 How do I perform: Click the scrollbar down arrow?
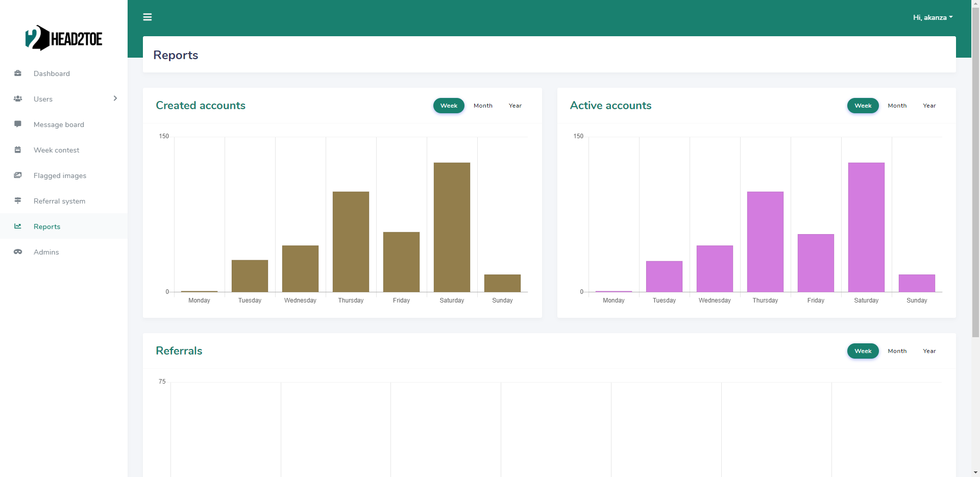(x=975, y=472)
